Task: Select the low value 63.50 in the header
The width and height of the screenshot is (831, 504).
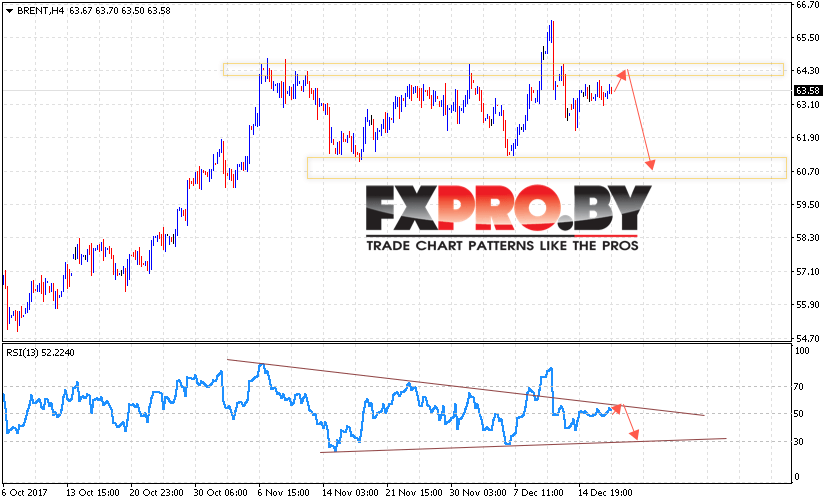Action: pos(132,11)
